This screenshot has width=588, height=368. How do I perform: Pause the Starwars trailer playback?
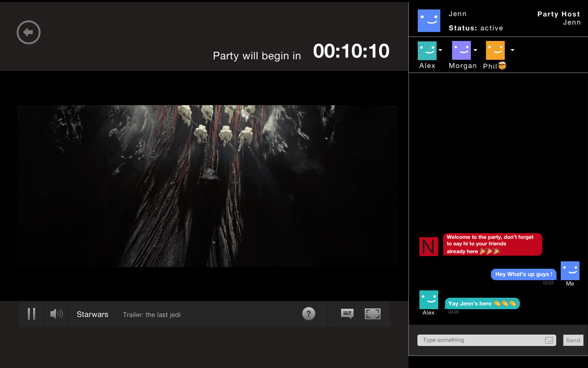click(31, 313)
